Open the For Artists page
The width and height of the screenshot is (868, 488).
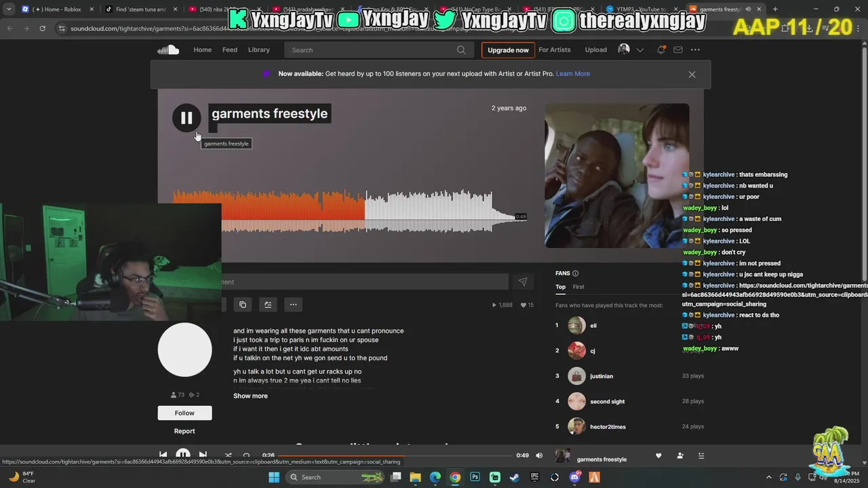[x=555, y=49]
